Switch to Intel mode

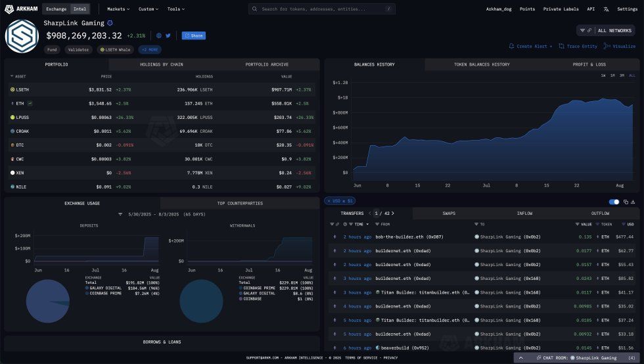[x=80, y=9]
